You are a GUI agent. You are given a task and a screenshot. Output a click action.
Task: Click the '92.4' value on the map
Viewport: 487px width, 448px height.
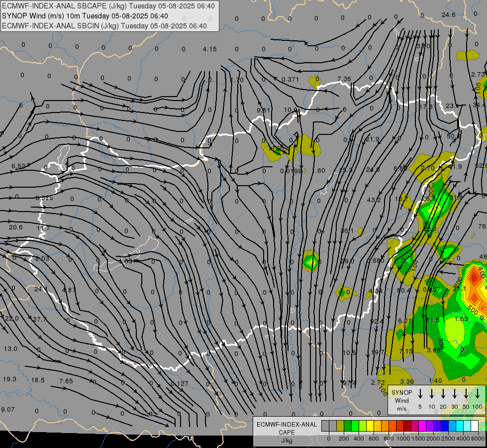[x=377, y=321]
